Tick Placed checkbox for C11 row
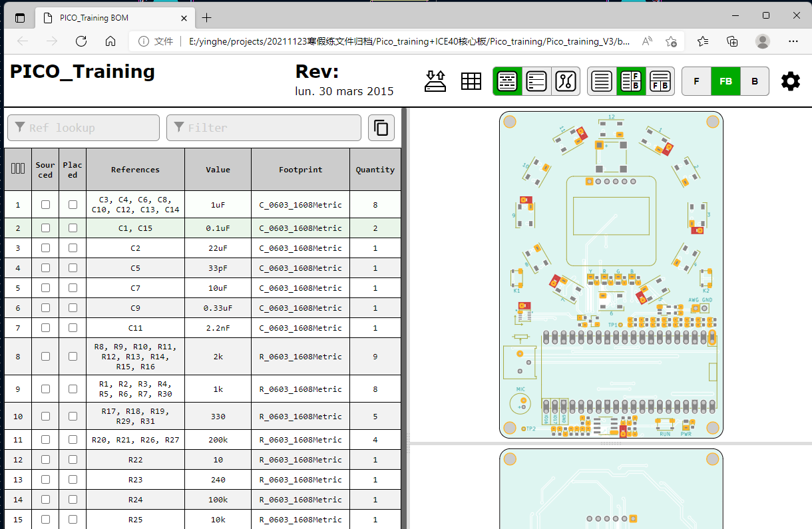The image size is (812, 529). (73, 327)
